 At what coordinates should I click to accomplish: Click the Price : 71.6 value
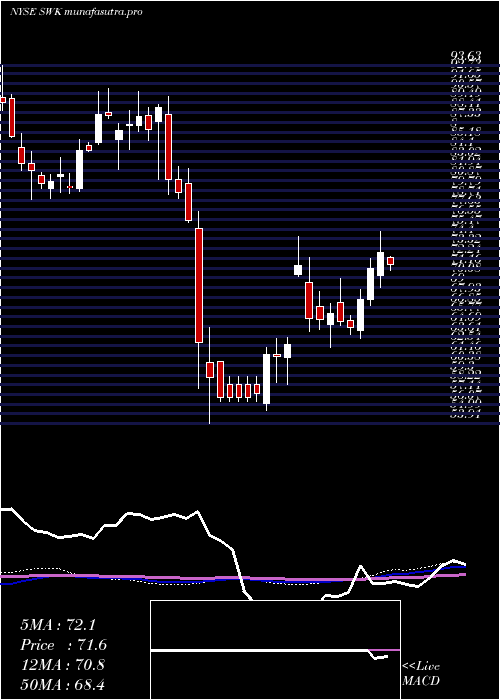63,645
